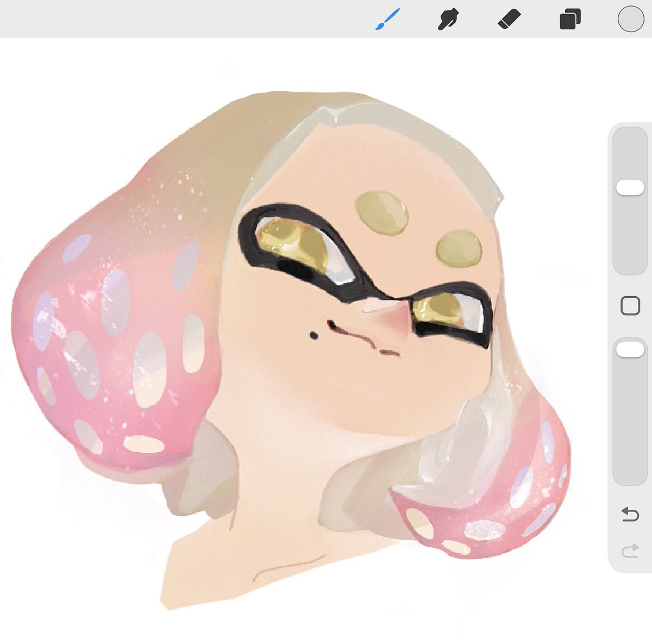Click the brush size slider handle
The image size is (652, 644).
pyautogui.click(x=630, y=187)
